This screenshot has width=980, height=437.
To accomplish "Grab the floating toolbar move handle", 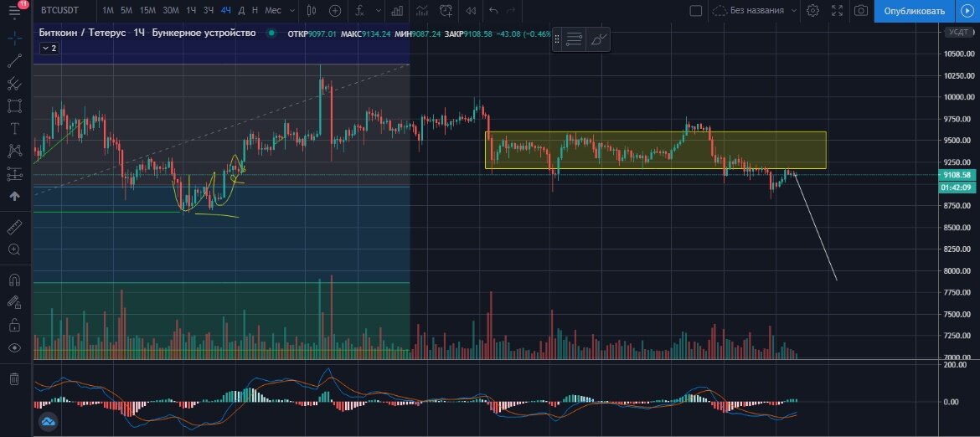I will (557, 39).
